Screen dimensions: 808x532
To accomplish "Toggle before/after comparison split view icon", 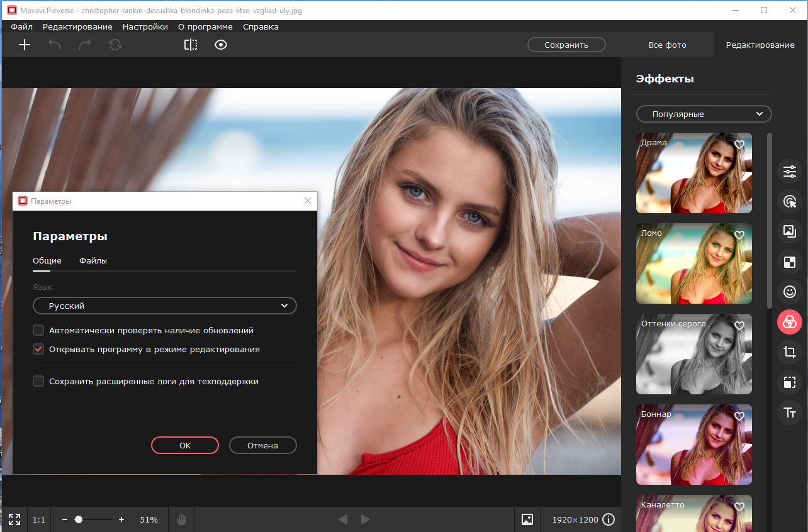I will [x=191, y=45].
